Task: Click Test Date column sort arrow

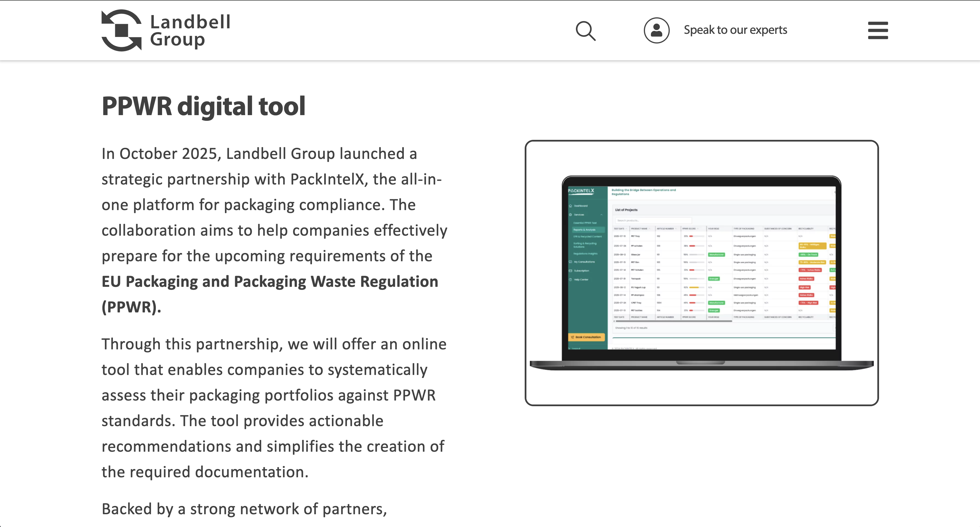Action: 627,229
